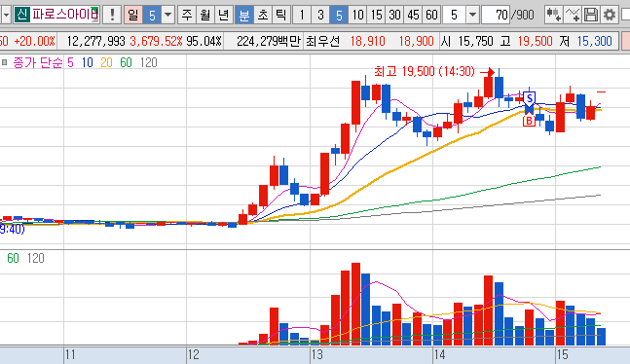
Task: Click the green 신 stock badge icon
Action: 22,16
